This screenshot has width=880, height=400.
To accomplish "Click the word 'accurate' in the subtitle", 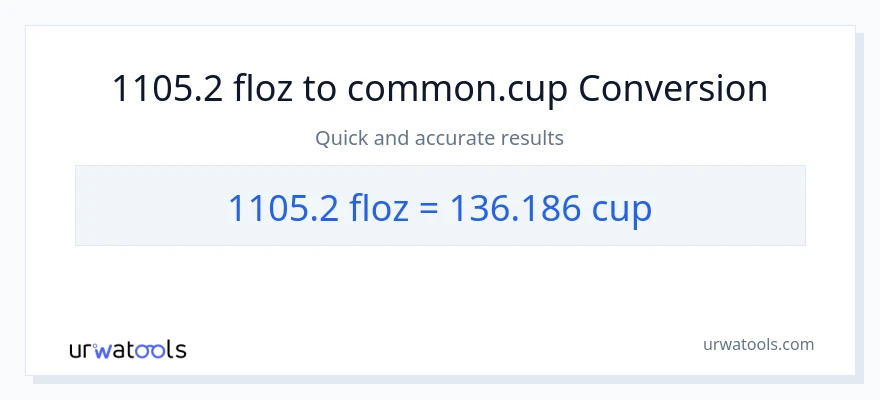I will click(x=457, y=138).
